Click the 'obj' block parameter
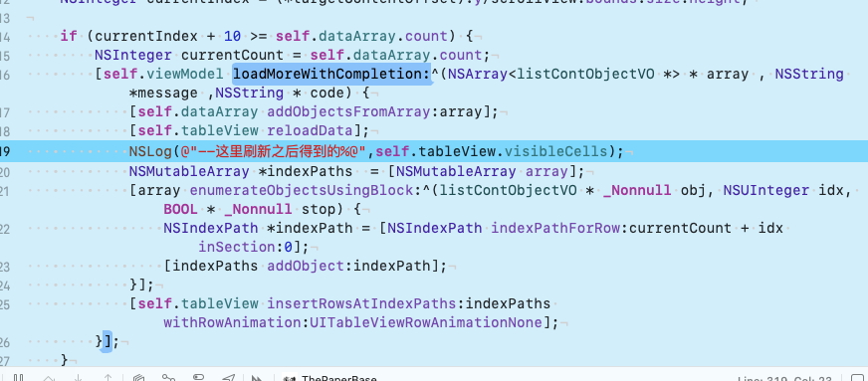Image resolution: width=868 pixels, height=381 pixels. pyautogui.click(x=693, y=191)
